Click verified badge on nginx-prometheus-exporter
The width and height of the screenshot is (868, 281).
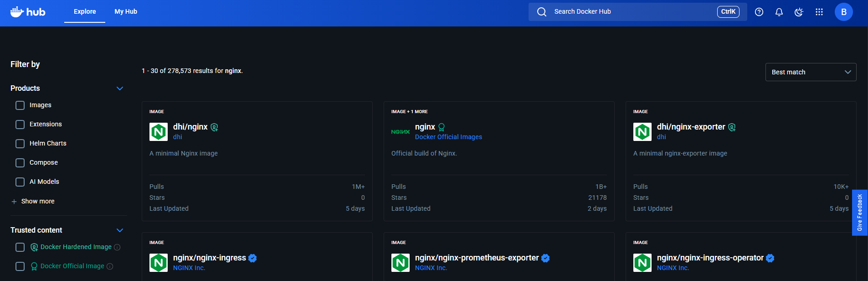tap(545, 258)
